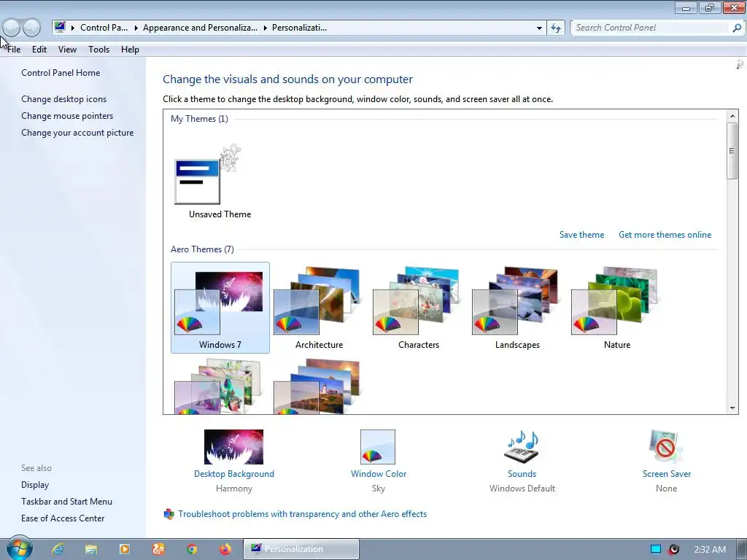Click Show desktop button at taskbar end
The width and height of the screenshot is (747, 560).
(x=743, y=549)
